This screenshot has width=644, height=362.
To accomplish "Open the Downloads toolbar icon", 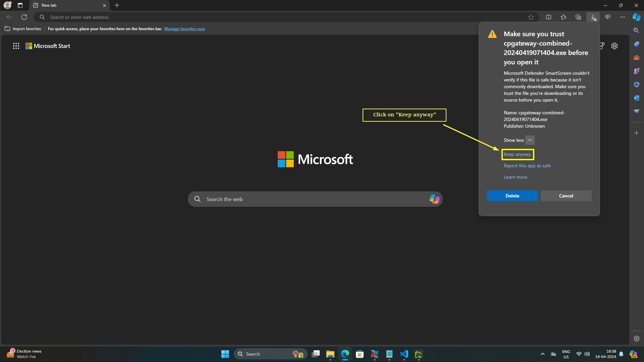I will (593, 17).
